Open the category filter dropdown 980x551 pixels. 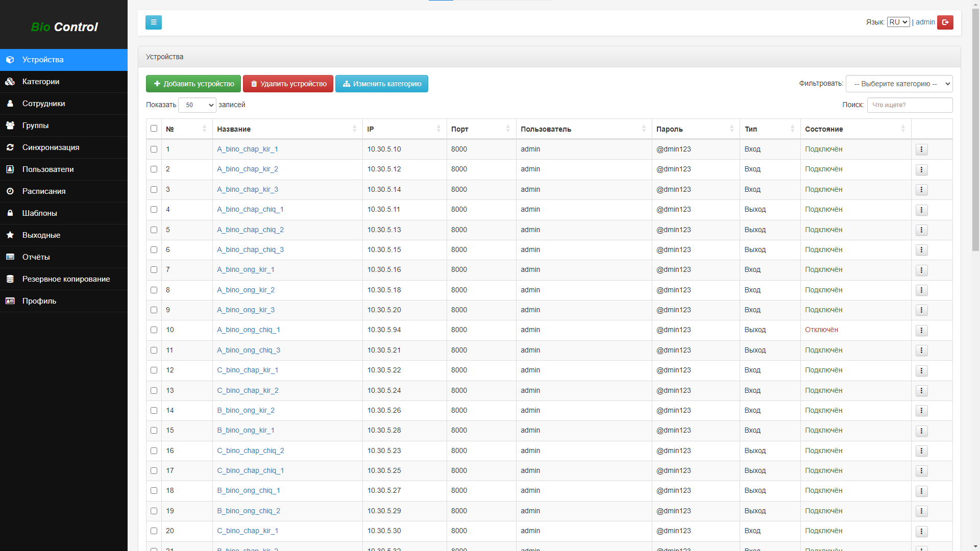(899, 84)
